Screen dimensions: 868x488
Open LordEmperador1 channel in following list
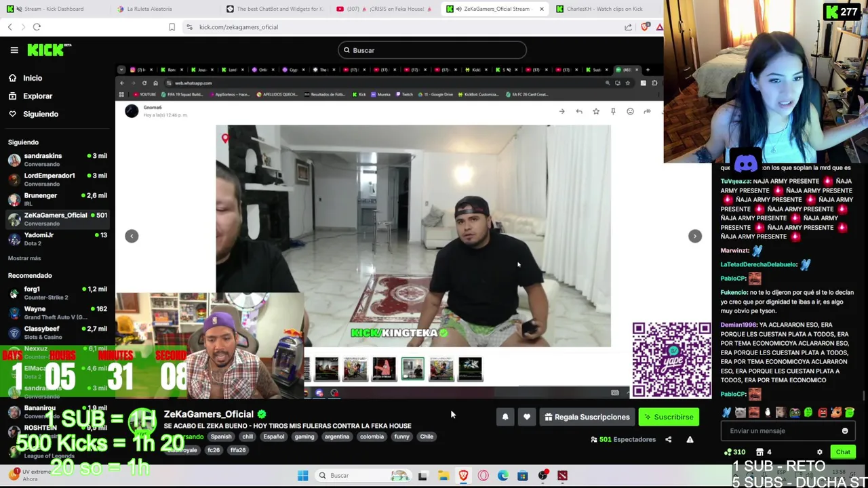[58, 179]
